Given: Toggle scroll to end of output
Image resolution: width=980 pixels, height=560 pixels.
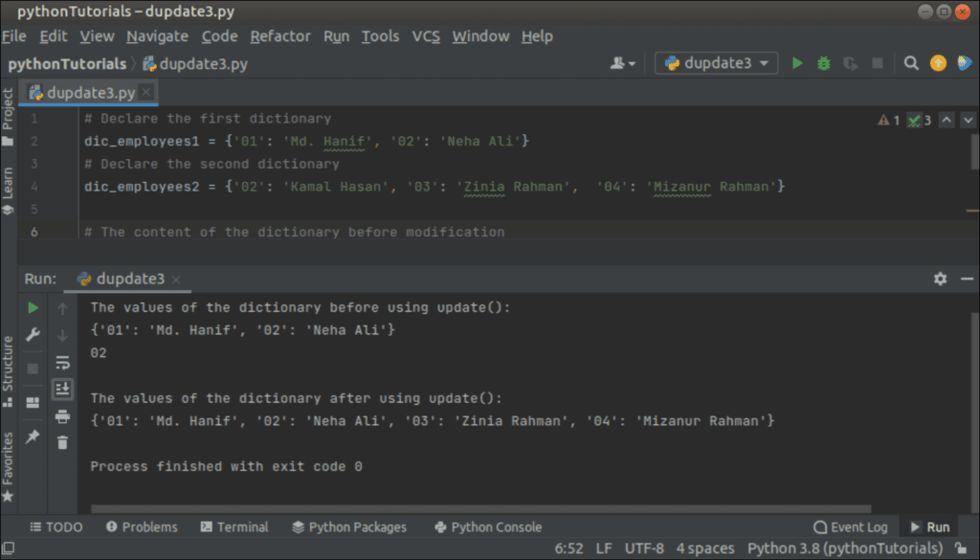Looking at the screenshot, I should point(62,389).
